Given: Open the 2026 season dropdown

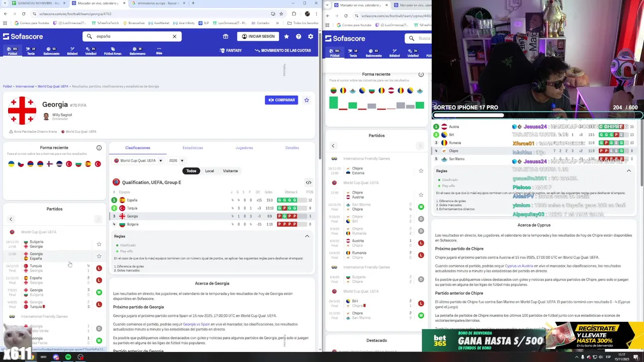Looking at the screenshot, I should [x=176, y=160].
